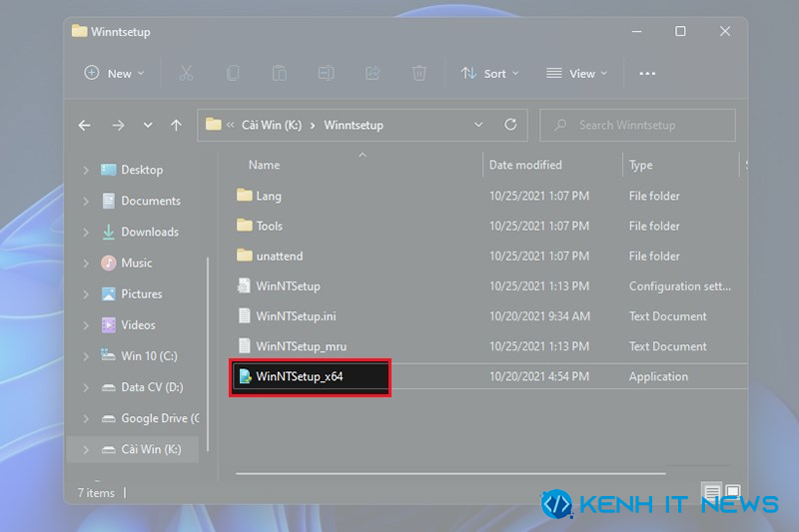Expand the Downloads tree node

coord(86,233)
